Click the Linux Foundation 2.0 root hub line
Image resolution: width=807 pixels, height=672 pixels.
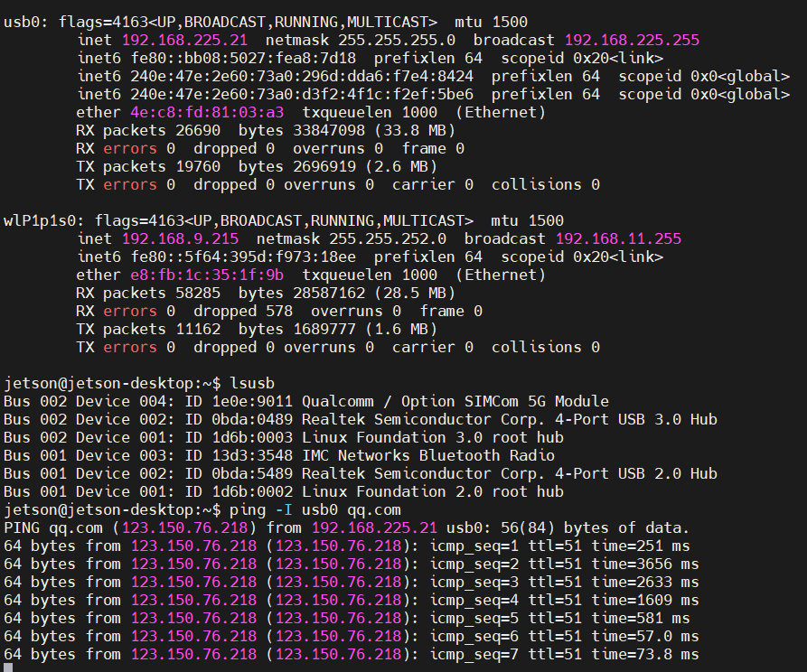pyautogui.click(x=284, y=491)
